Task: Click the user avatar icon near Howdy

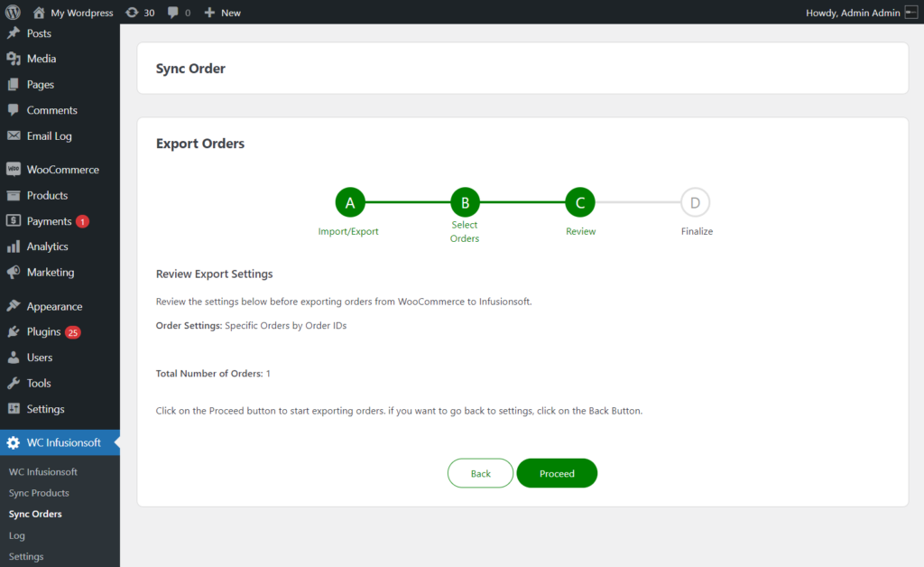Action: click(911, 13)
